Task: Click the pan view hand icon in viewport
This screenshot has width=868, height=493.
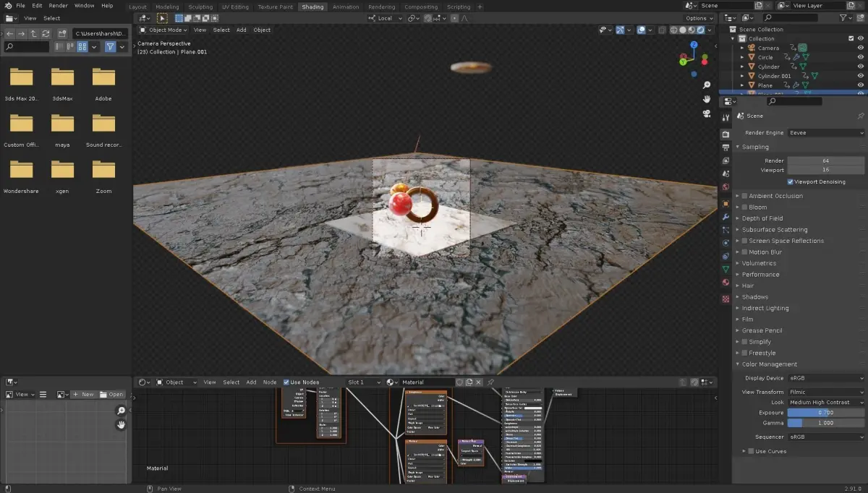Action: point(706,98)
